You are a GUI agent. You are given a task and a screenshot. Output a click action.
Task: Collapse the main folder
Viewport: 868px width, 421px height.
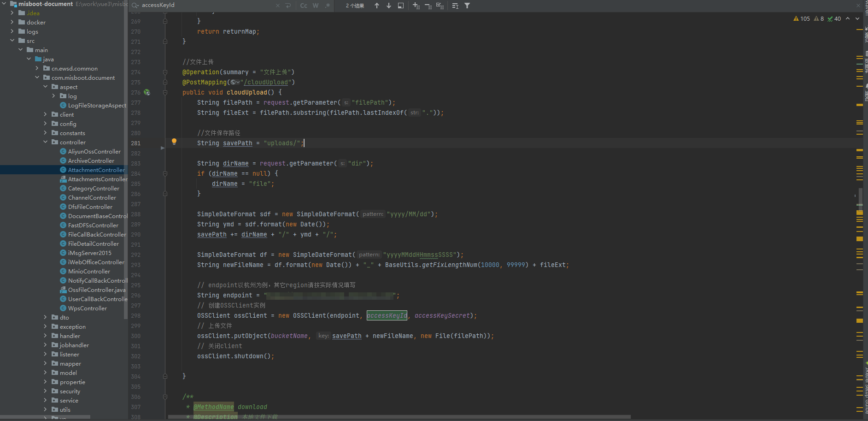20,50
